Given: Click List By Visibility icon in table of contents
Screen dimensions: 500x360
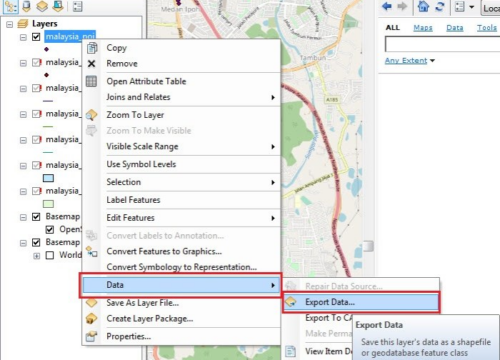Looking at the screenshot, I should [42, 6].
